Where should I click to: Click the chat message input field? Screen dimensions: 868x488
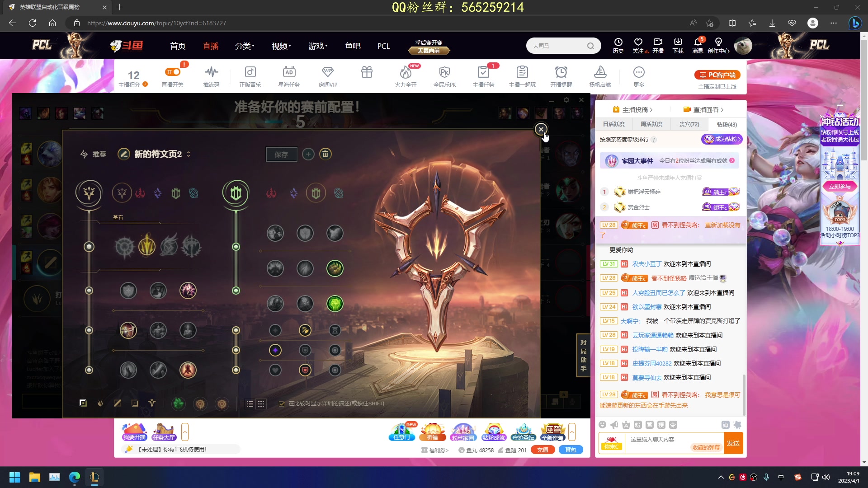click(x=665, y=439)
